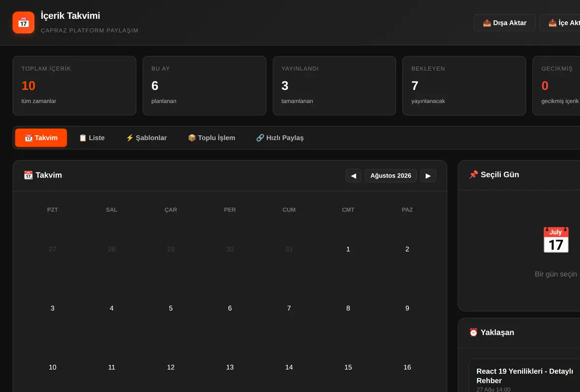Select the active Takvim tab
Image resolution: width=580 pixels, height=392 pixels.
(41, 138)
